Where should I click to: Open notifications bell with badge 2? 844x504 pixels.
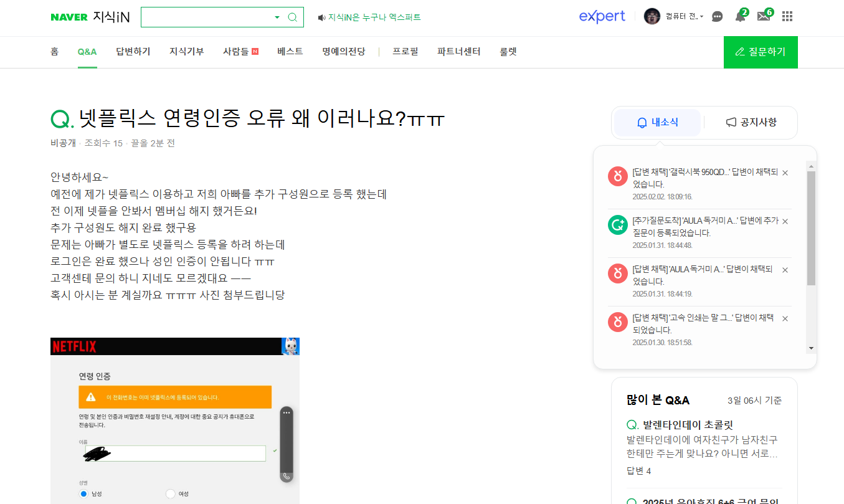coord(741,16)
